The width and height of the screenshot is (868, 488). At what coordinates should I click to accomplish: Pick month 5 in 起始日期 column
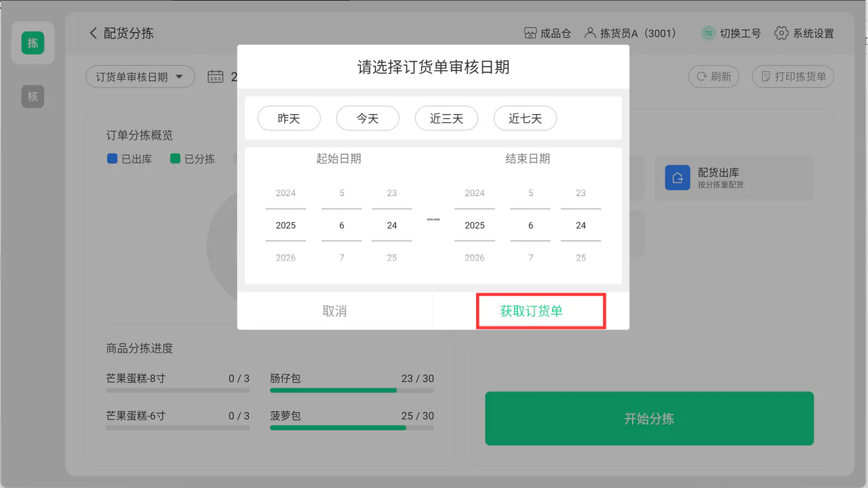tap(342, 193)
